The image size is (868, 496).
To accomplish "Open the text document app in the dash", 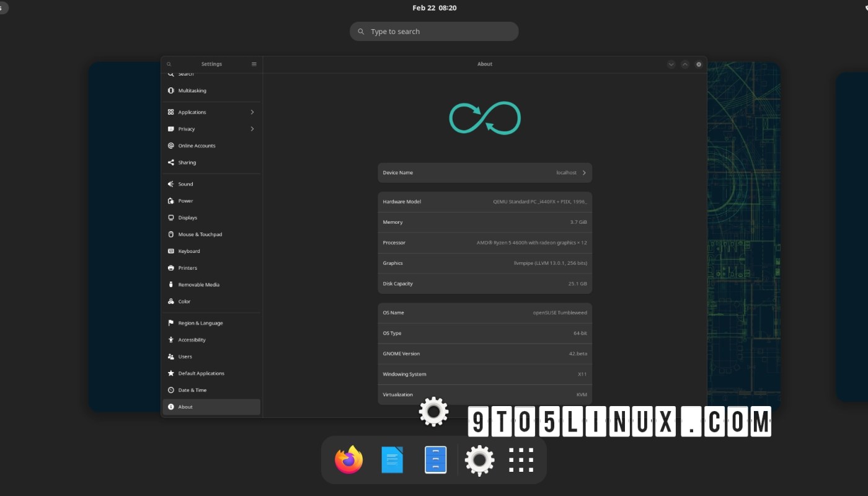I will (x=392, y=460).
